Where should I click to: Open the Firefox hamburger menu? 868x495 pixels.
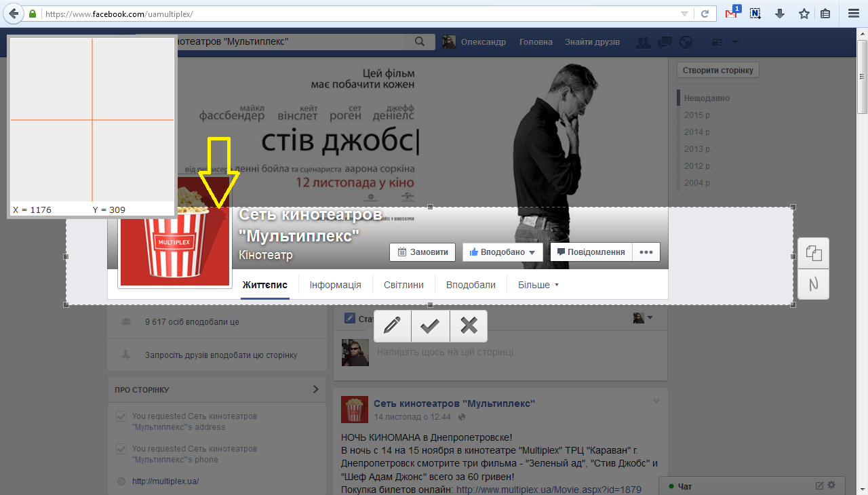(854, 14)
